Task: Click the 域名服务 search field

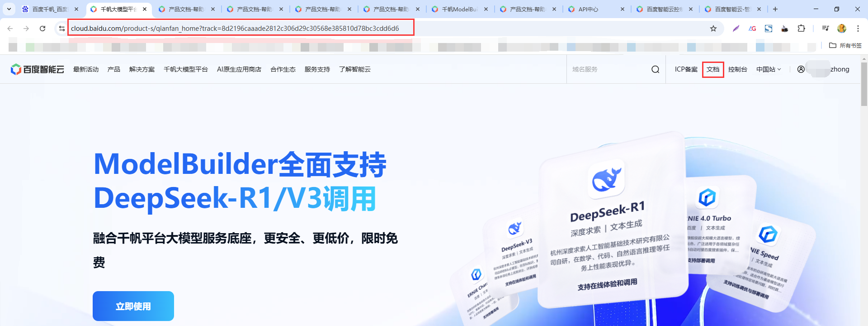Action: click(x=608, y=69)
